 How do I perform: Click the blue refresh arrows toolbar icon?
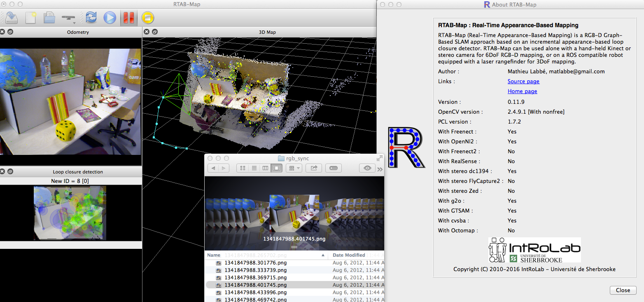coord(91,17)
